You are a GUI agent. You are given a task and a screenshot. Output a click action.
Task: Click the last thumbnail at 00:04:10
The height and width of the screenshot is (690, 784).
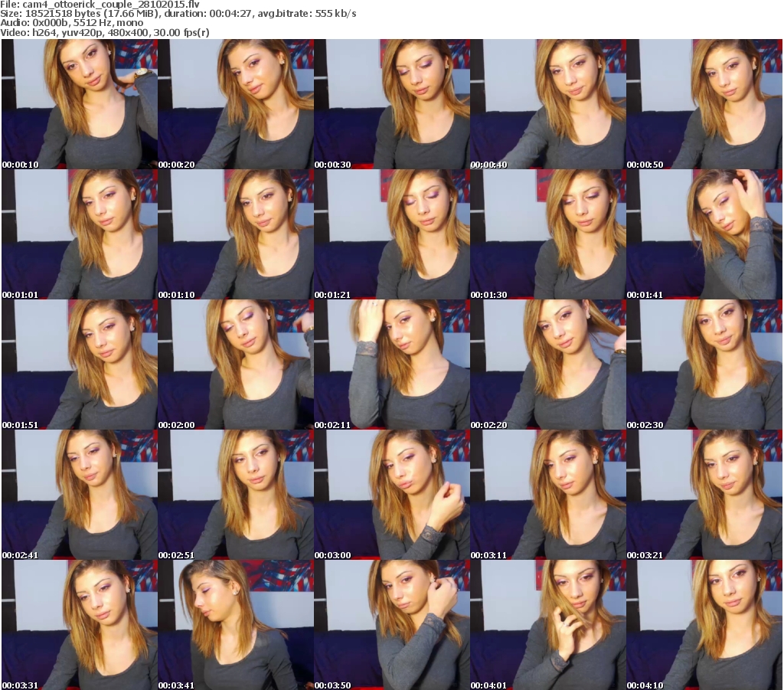point(704,625)
